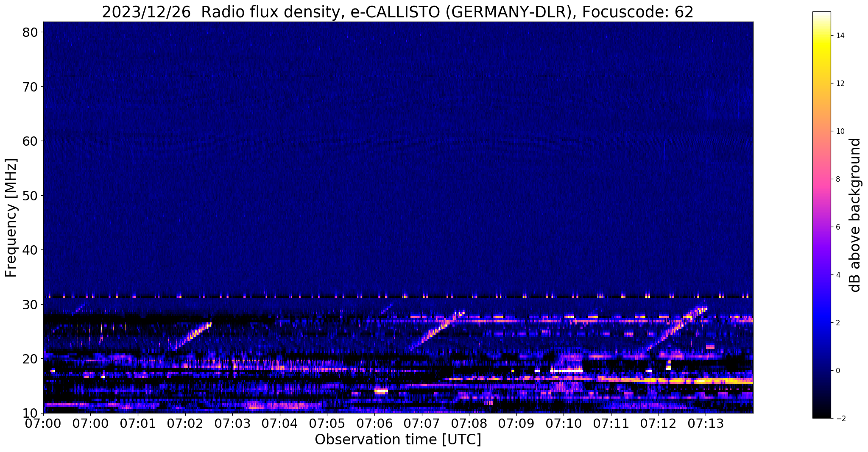Click the drifting radio burst near 07:07
The height and width of the screenshot is (452, 868).
tap(437, 331)
